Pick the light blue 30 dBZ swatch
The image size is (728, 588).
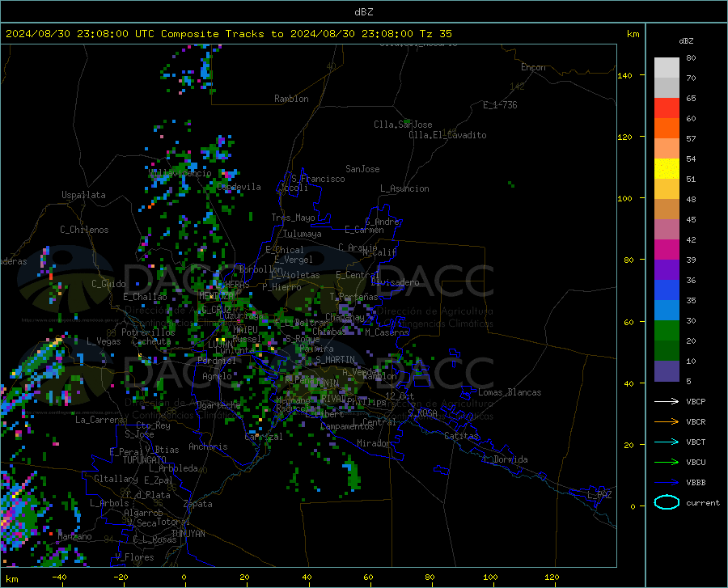pyautogui.click(x=667, y=311)
